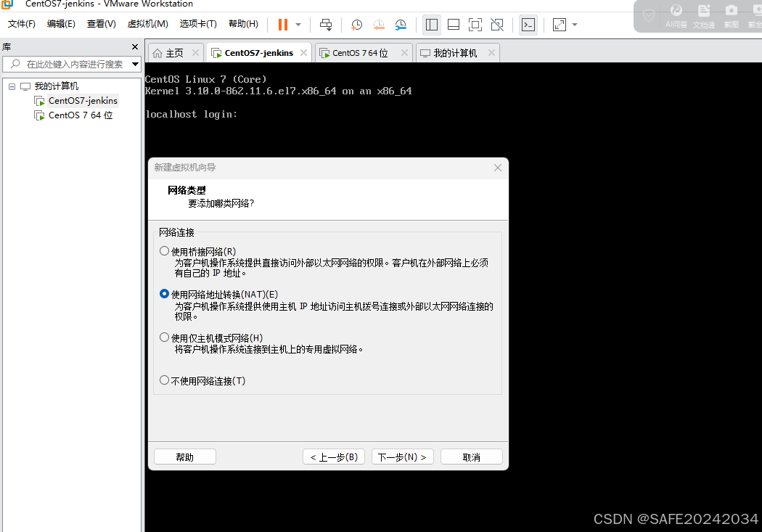Select 使用桥接网络(R) radio option
762x532 pixels.
click(x=164, y=251)
